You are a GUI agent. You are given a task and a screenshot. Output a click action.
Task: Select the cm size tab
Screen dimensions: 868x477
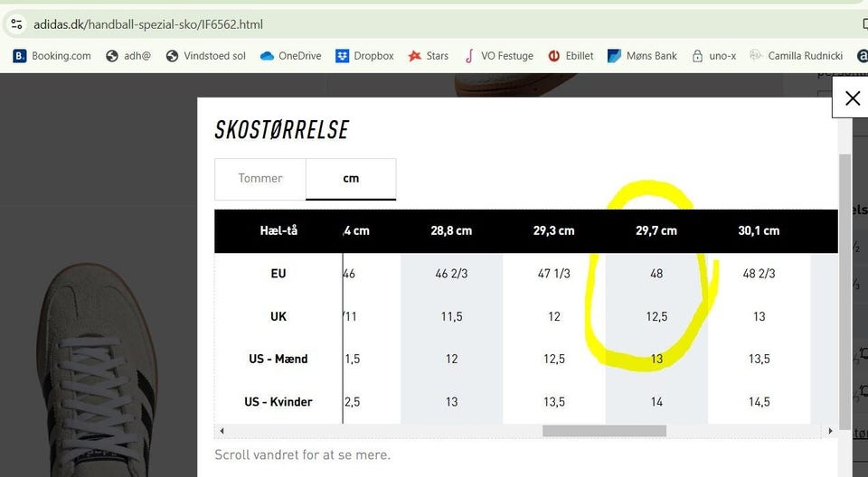(x=351, y=179)
